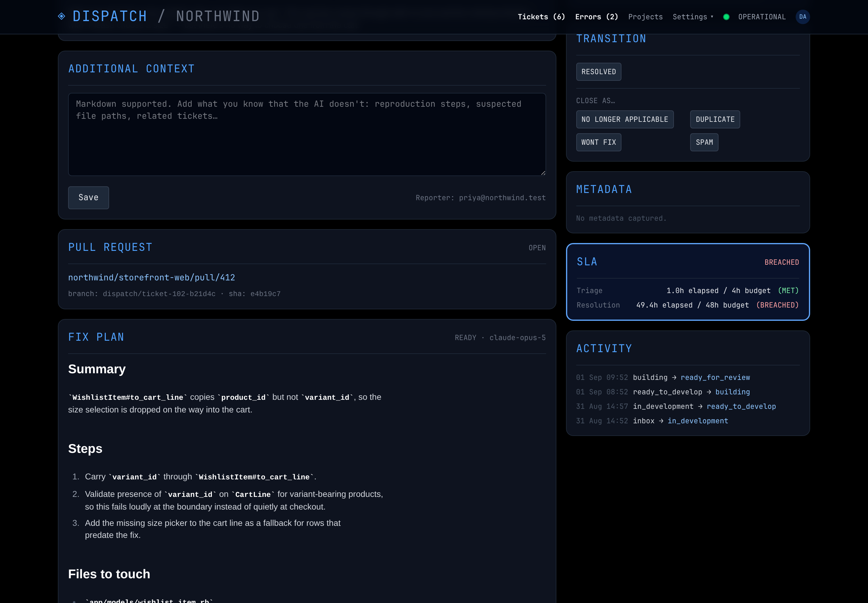Screen dimensions: 868x603
Task: Click the OPERATIONAL status label
Action: coord(762,17)
